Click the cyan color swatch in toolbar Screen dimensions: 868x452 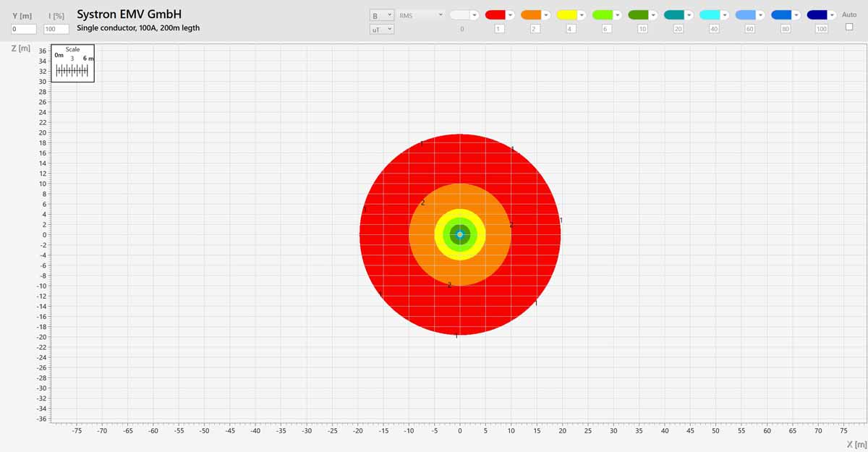(710, 14)
